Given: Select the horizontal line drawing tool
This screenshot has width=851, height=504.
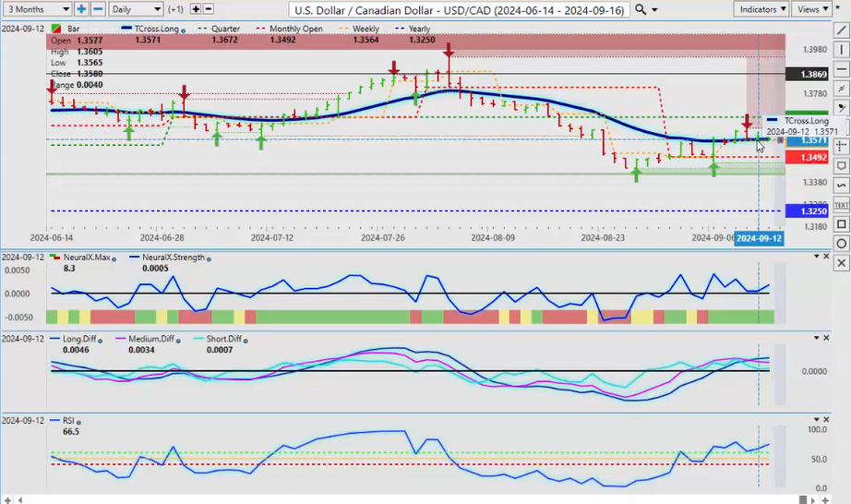Looking at the screenshot, I should [840, 69].
